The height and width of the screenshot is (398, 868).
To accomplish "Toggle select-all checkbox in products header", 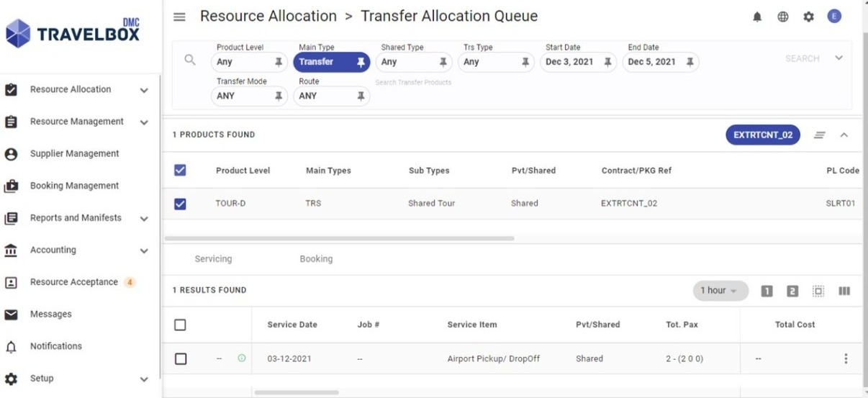I will click(x=180, y=171).
